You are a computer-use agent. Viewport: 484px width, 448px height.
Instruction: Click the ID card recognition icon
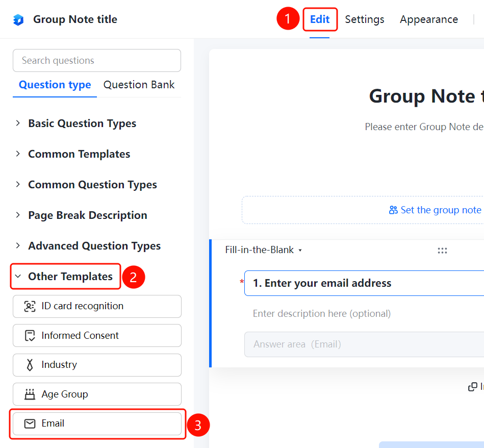30,306
